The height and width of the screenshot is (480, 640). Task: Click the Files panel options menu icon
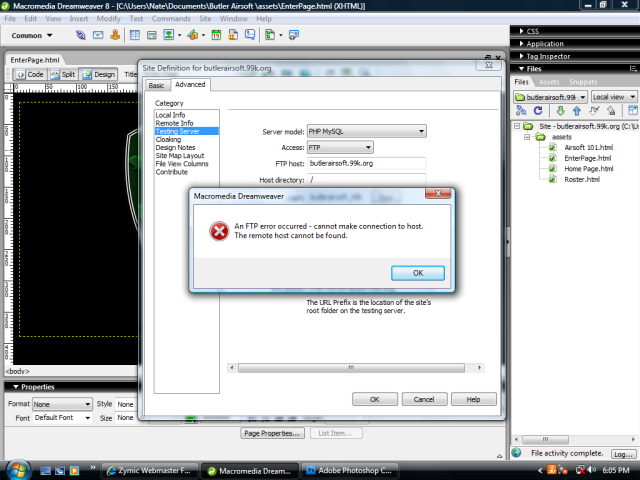633,69
